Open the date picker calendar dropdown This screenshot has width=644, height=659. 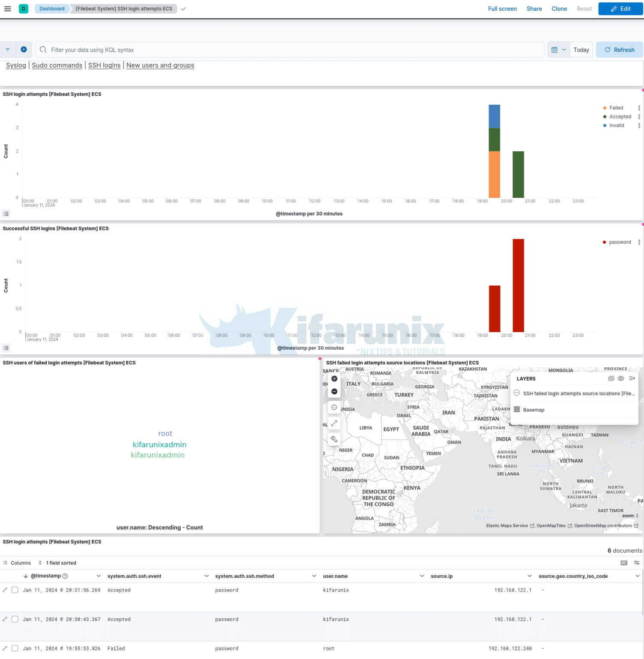559,49
